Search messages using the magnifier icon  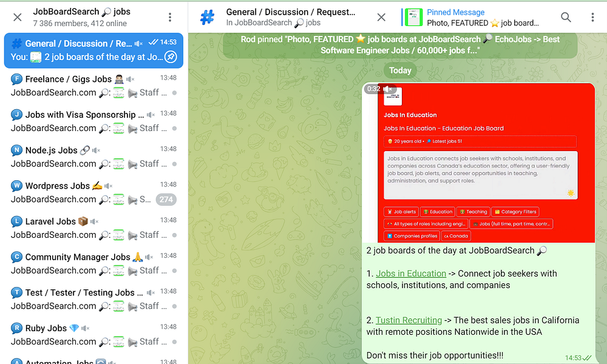point(566,17)
